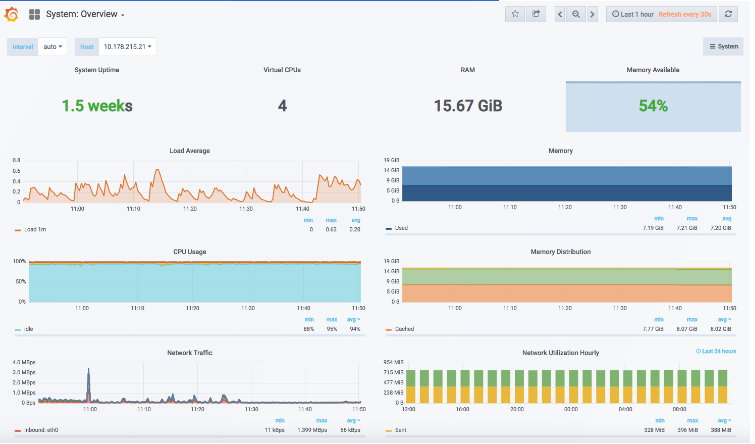Open the Grafana logo side menu
755x444 pixels.
(11, 14)
